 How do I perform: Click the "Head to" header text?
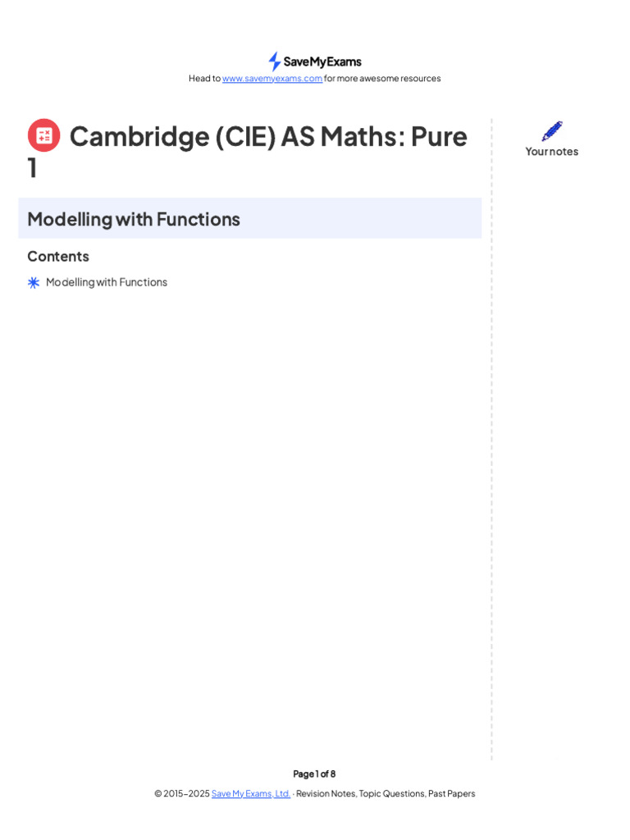[x=204, y=79]
